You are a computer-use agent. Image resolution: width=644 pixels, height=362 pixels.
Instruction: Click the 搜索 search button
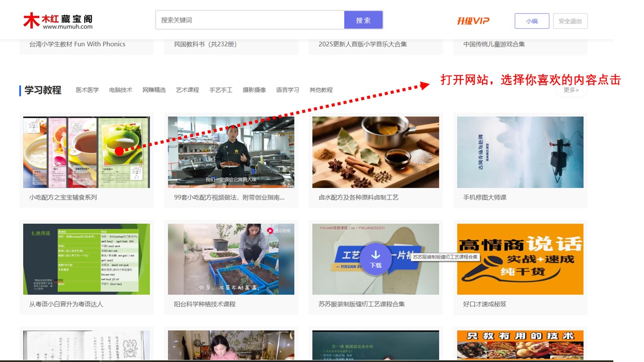(x=363, y=20)
